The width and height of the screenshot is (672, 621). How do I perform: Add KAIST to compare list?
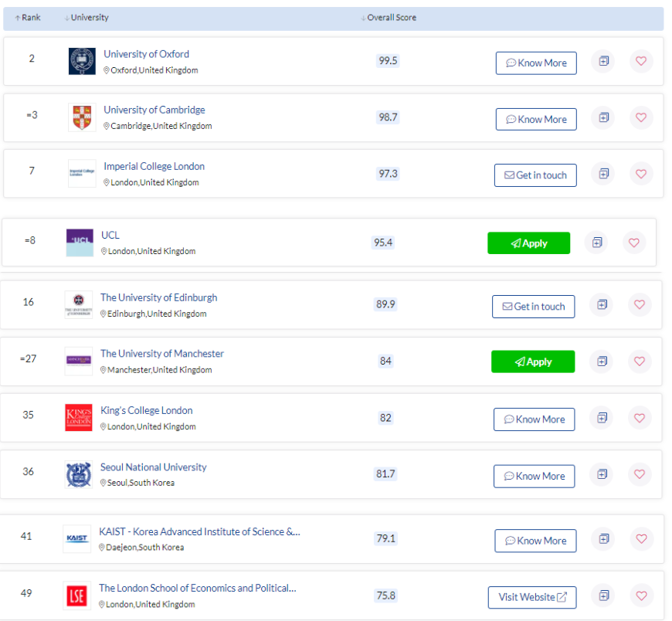(x=603, y=538)
